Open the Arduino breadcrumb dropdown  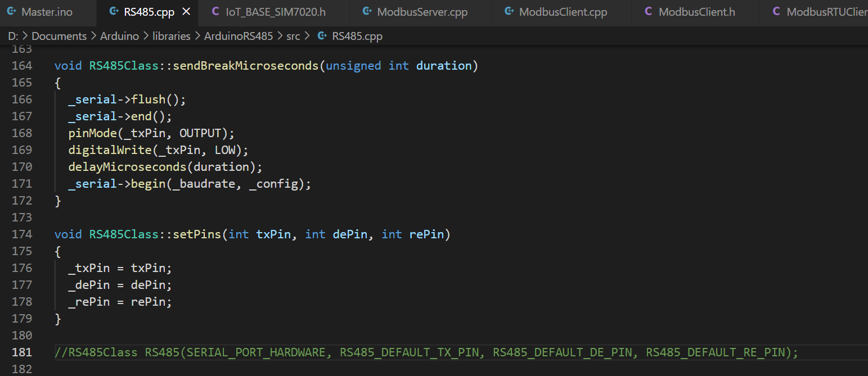point(119,35)
